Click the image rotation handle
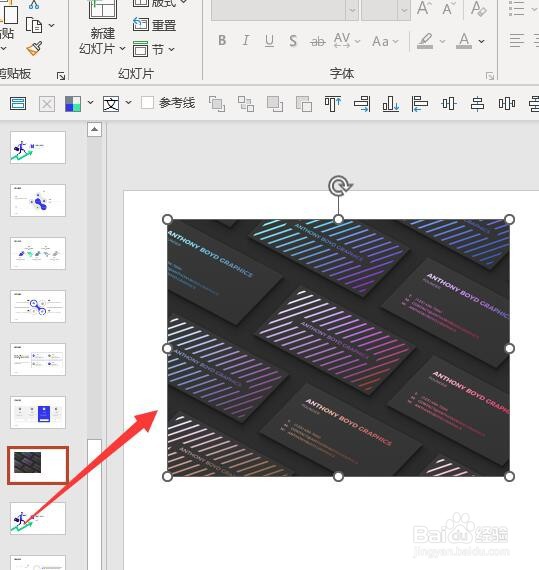The height and width of the screenshot is (570, 539). tap(339, 185)
